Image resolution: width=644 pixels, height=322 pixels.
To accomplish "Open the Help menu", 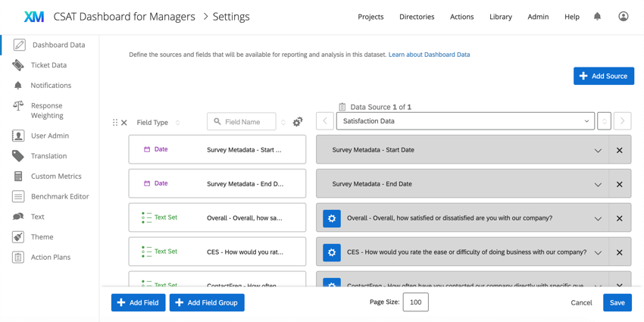I will point(572,17).
